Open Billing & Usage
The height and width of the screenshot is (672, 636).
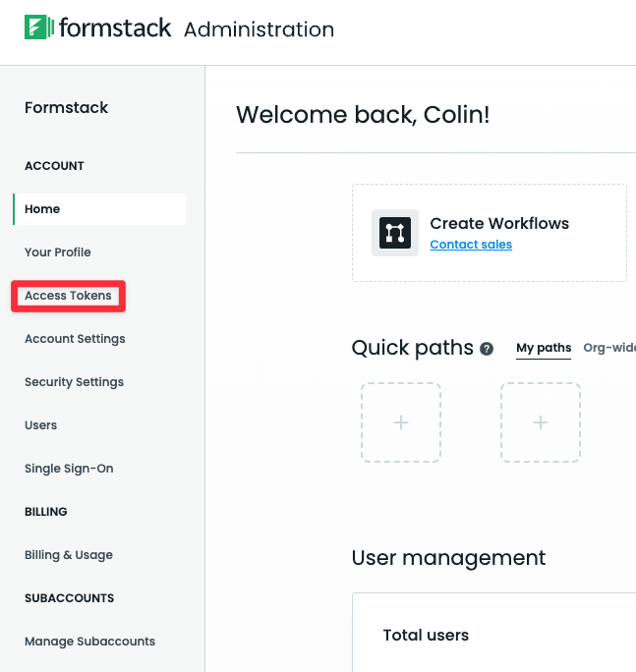point(69,555)
